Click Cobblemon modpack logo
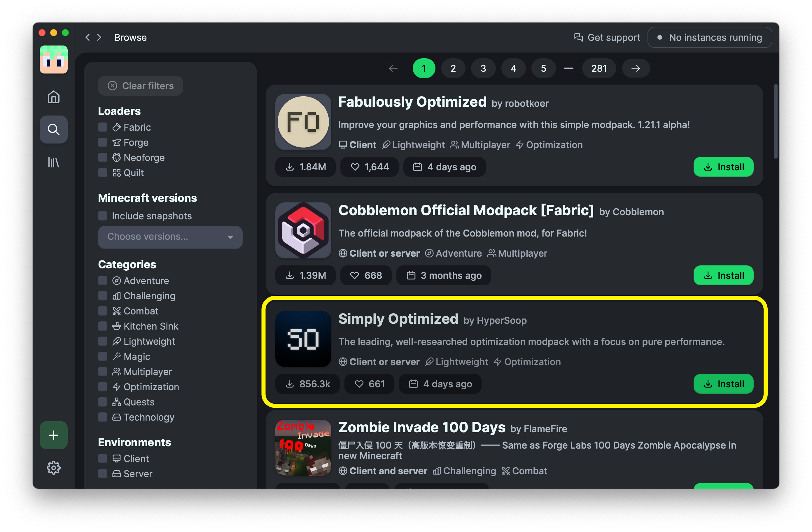 tap(303, 230)
